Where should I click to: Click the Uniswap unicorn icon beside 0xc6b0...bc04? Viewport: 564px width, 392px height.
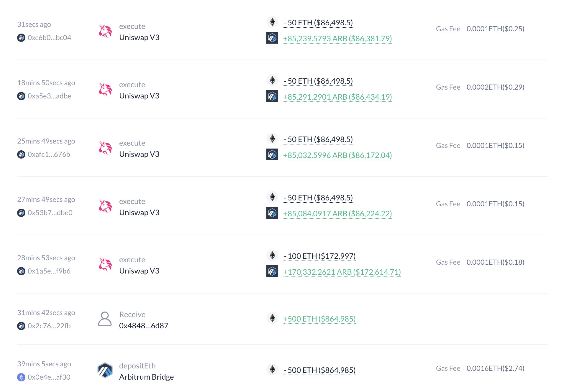point(105,31)
